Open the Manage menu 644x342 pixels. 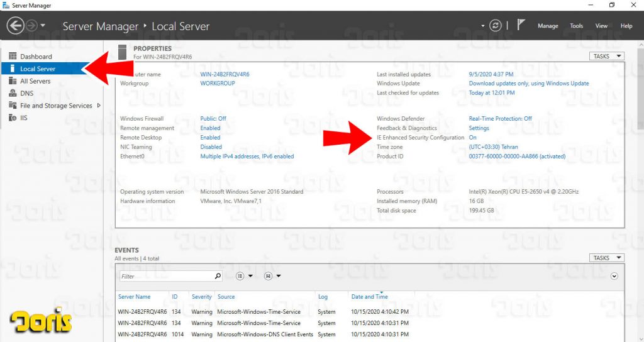point(548,25)
